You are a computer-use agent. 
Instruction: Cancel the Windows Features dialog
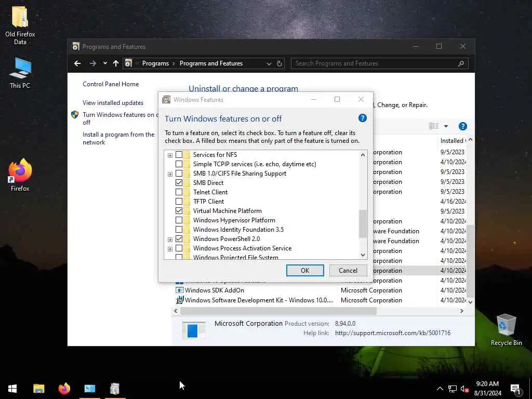click(348, 270)
